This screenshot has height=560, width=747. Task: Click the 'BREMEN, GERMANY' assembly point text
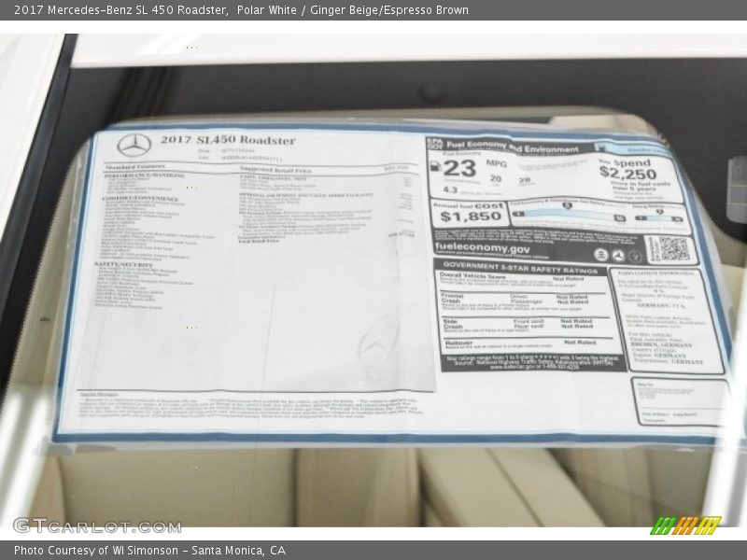(661, 344)
